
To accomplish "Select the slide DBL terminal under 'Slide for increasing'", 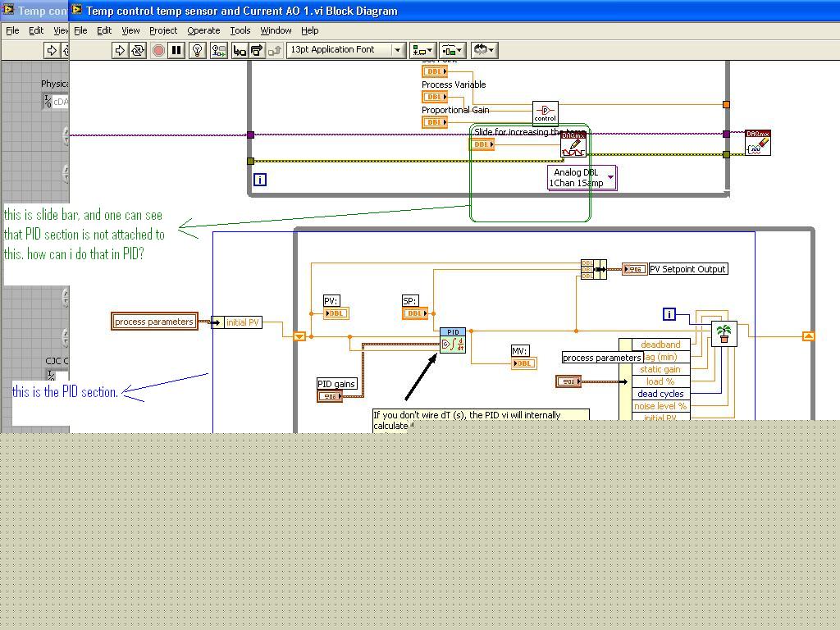I will pos(482,144).
